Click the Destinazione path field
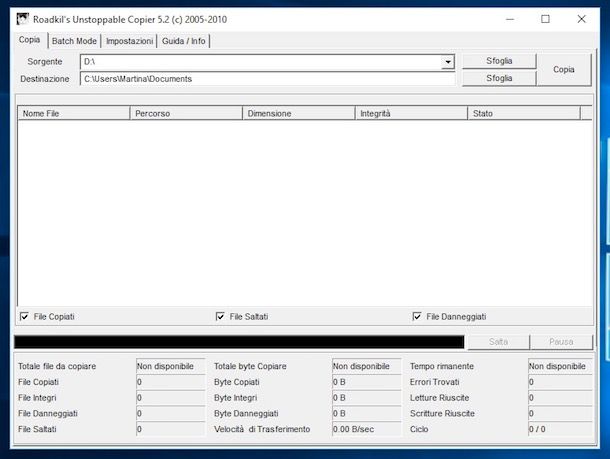 [268, 79]
